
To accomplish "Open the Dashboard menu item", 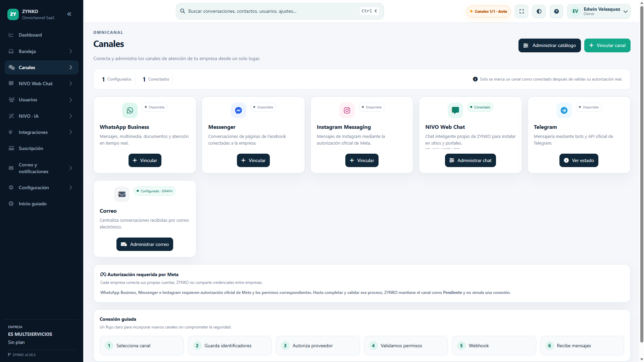I will (42, 35).
